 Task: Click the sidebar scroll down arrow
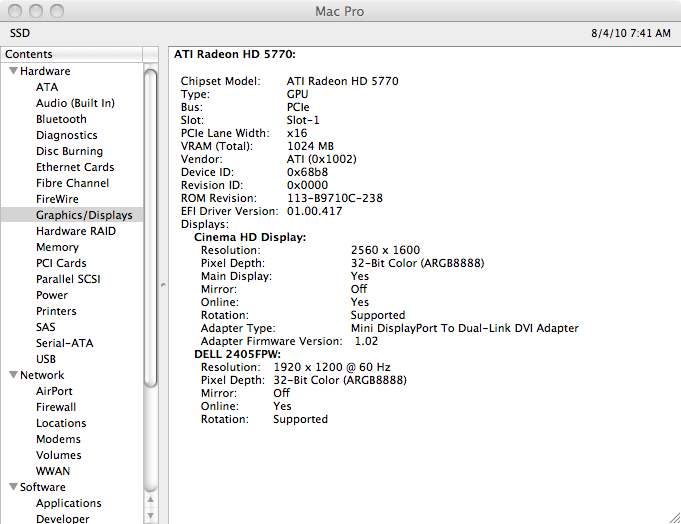150,516
